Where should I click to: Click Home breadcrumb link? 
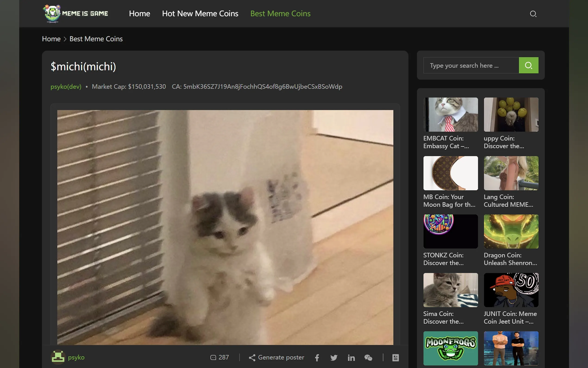tap(51, 39)
